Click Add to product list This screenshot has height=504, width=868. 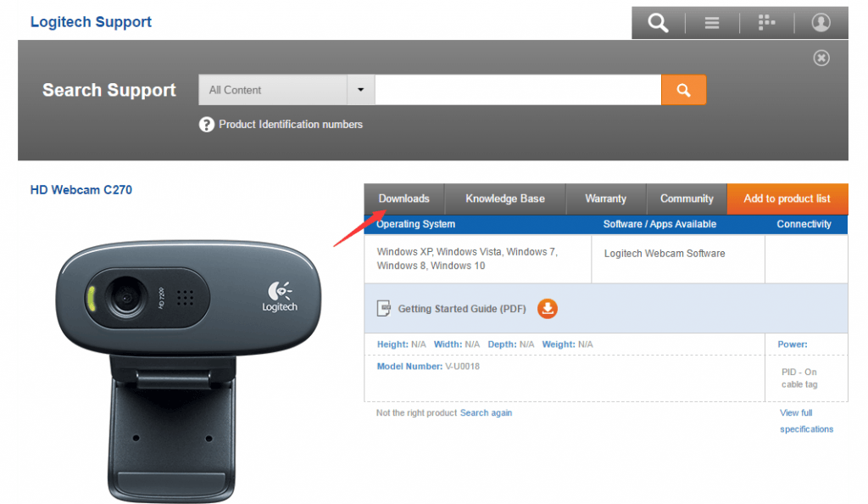787,199
